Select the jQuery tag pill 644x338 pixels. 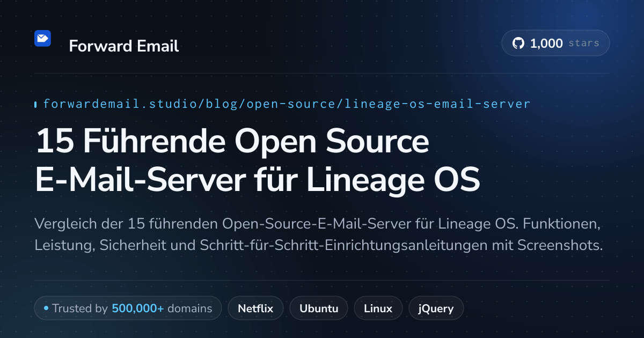coord(436,308)
